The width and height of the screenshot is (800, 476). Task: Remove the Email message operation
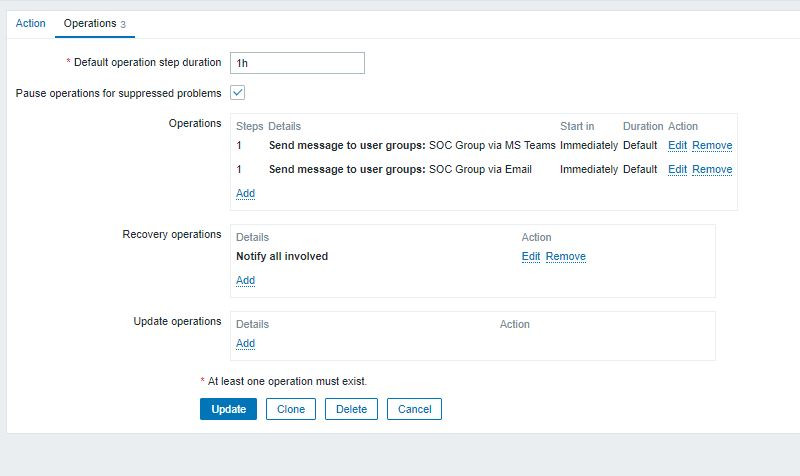click(712, 169)
